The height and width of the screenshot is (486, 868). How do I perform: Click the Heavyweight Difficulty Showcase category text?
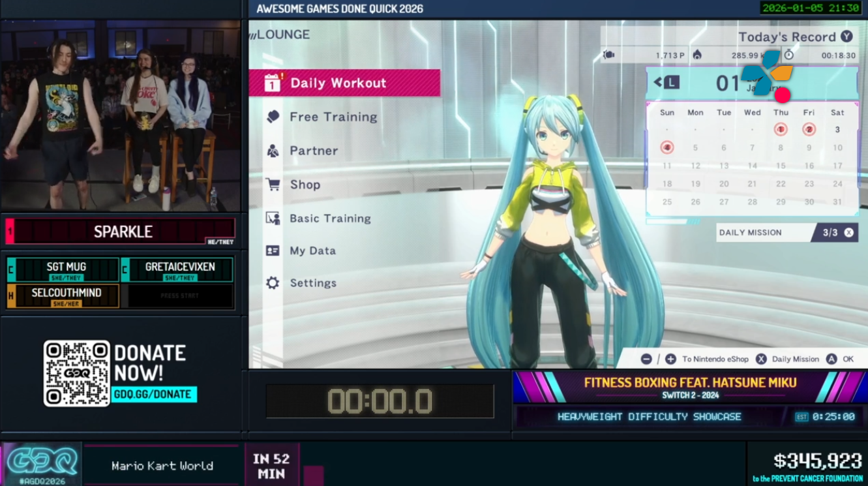pyautogui.click(x=650, y=417)
